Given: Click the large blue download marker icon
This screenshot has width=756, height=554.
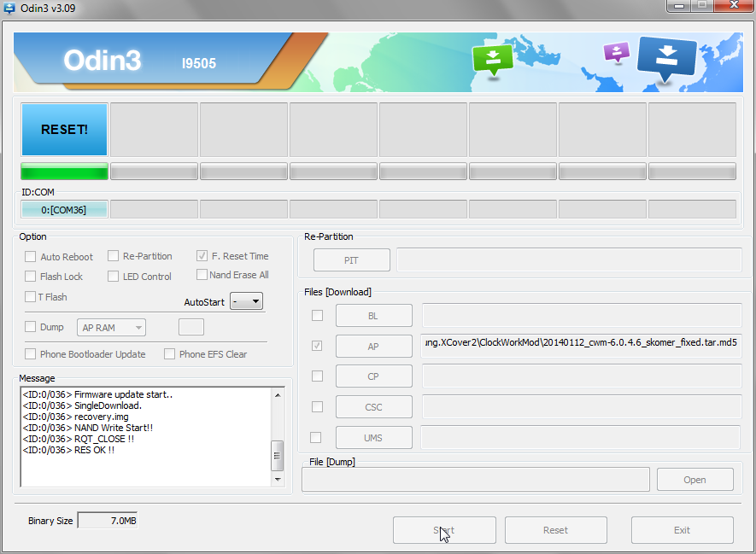Looking at the screenshot, I should click(667, 58).
